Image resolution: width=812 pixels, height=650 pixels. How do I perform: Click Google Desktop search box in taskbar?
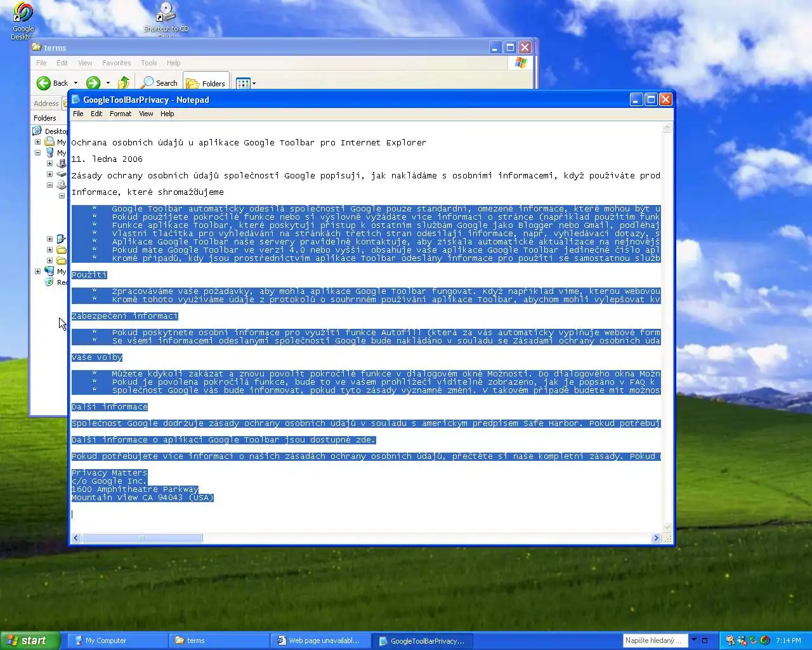coord(655,640)
